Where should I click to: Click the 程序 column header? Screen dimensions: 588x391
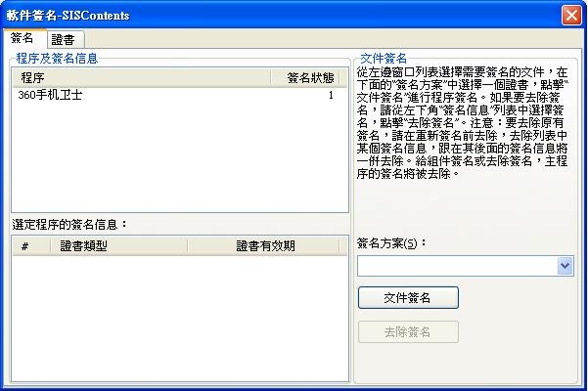142,78
